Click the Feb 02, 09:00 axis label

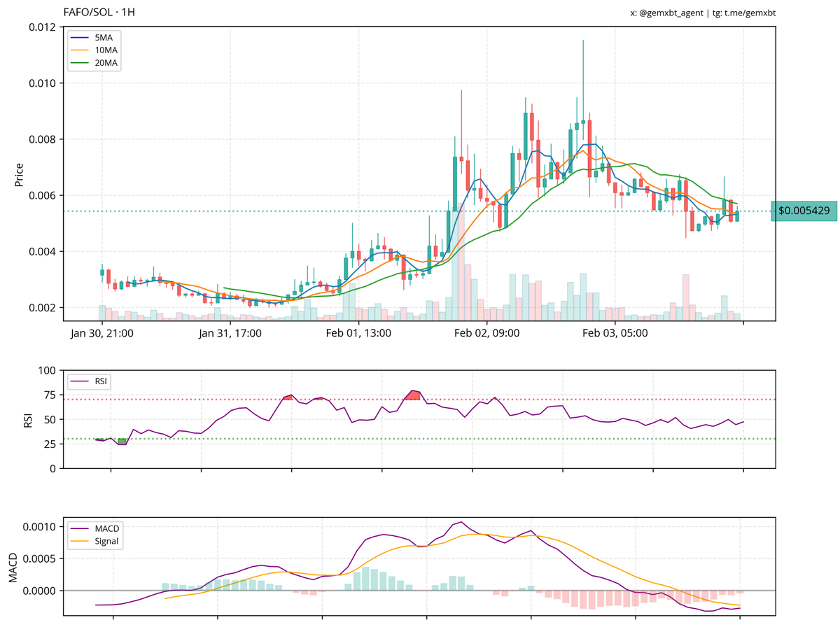pos(486,333)
